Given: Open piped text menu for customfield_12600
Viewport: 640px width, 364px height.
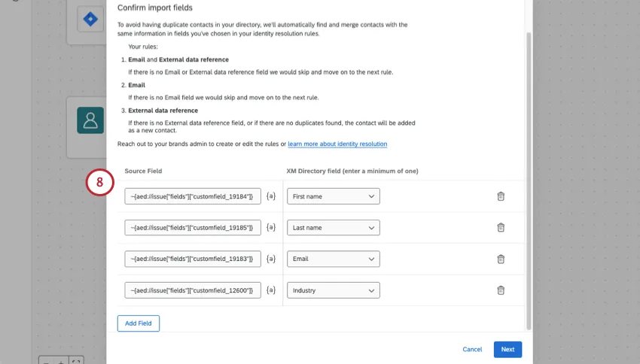Looking at the screenshot, I should (271, 290).
